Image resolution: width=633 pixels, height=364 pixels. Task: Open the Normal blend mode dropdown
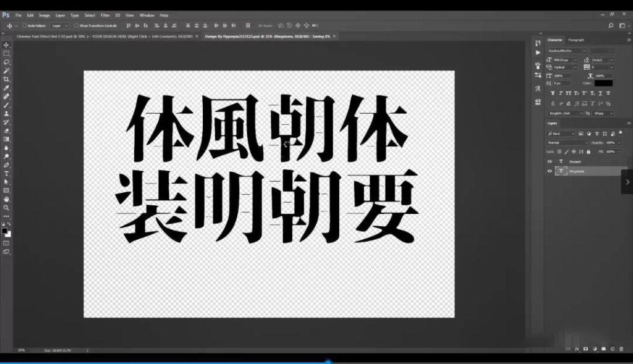pyautogui.click(x=567, y=143)
